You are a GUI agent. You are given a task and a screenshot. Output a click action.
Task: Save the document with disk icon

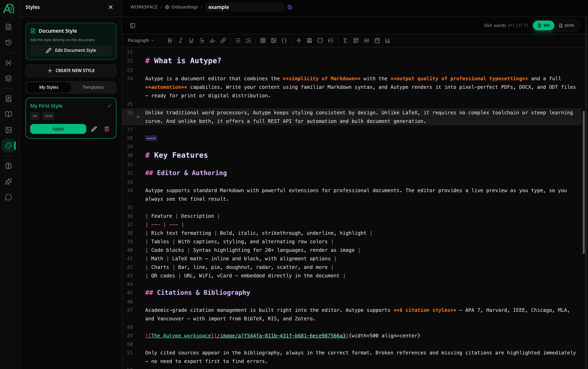[290, 7]
